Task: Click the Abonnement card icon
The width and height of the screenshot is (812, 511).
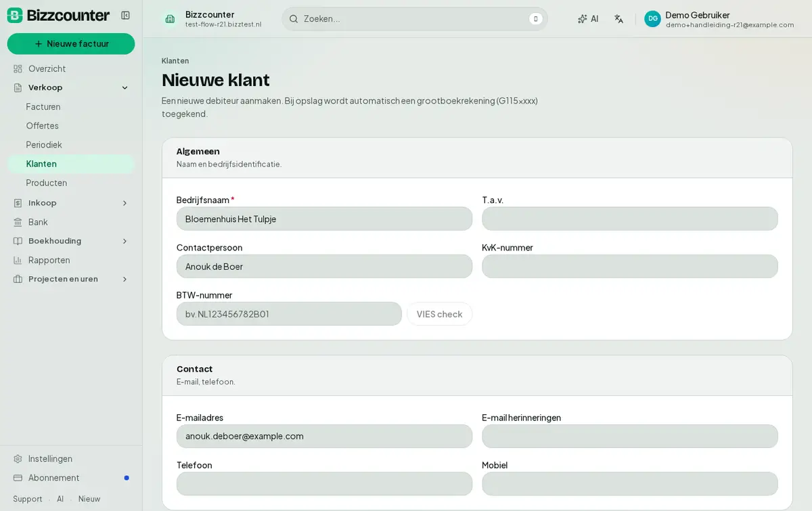Action: (18, 477)
